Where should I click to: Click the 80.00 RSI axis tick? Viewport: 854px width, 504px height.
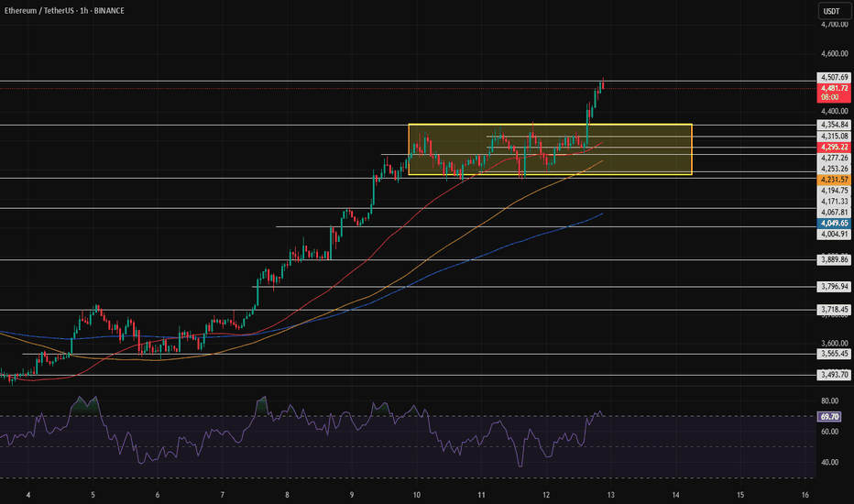click(829, 401)
